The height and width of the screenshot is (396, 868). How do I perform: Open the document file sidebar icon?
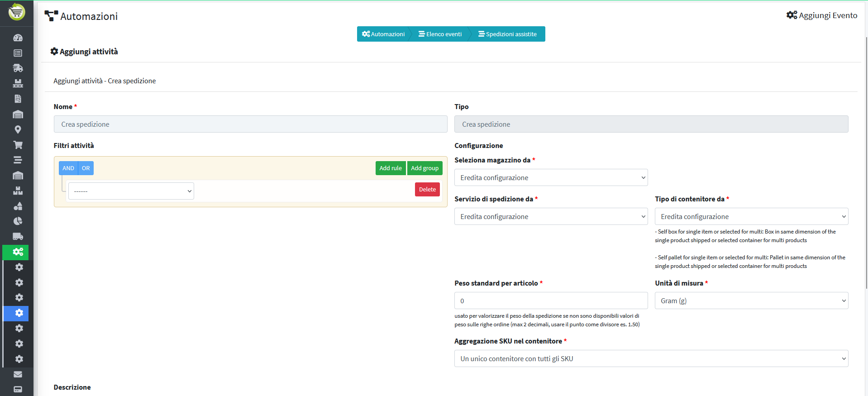18,99
